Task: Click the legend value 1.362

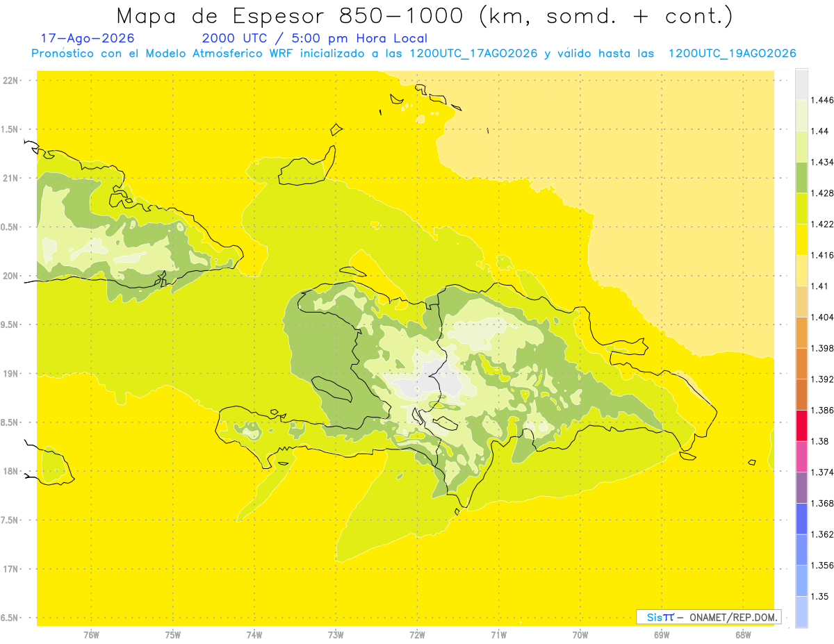Action: (x=822, y=534)
